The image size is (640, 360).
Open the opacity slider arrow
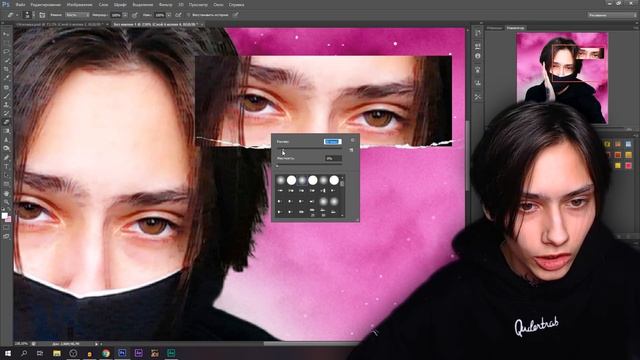[125, 15]
